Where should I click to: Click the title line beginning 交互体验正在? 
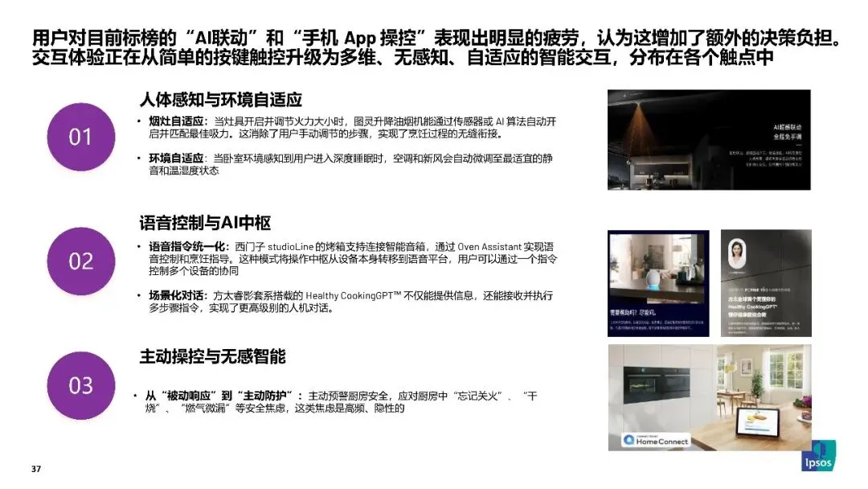tap(403, 57)
